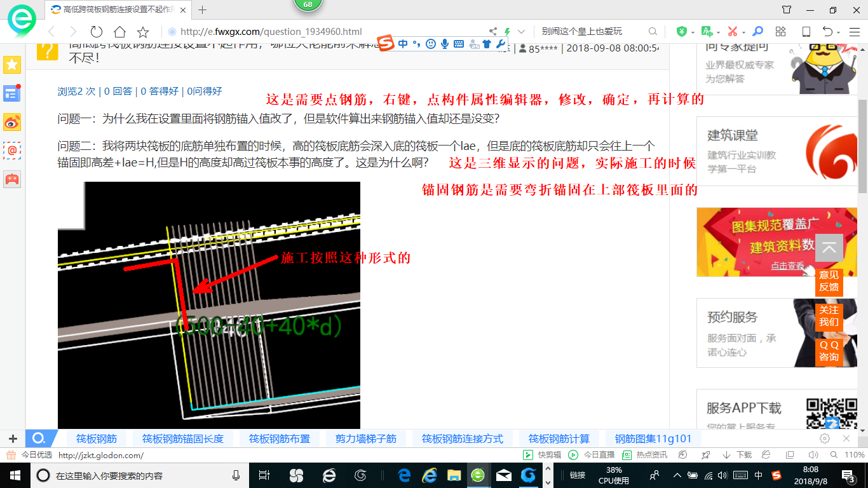The image size is (868, 488).
Task: Click the green shield payment protection icon
Action: 682,31
